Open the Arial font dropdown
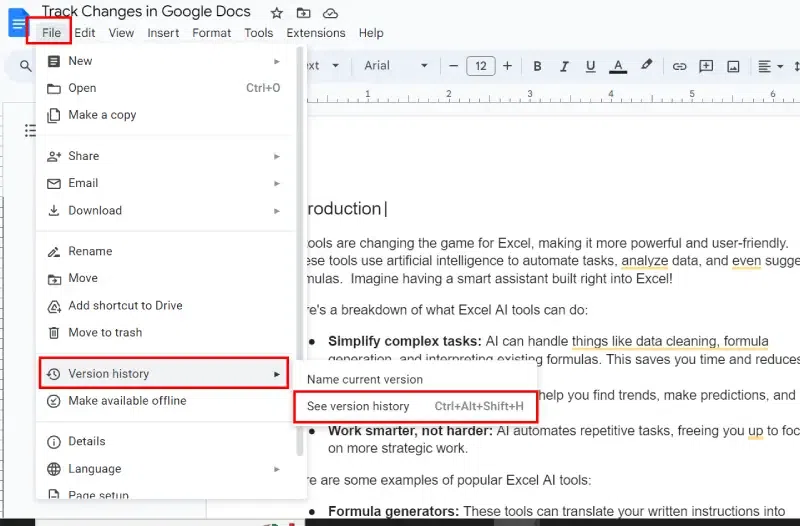 tap(395, 66)
